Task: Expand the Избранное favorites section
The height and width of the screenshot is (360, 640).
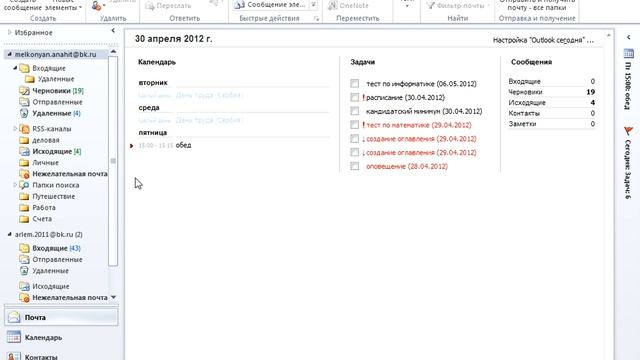Action: pyautogui.click(x=9, y=32)
